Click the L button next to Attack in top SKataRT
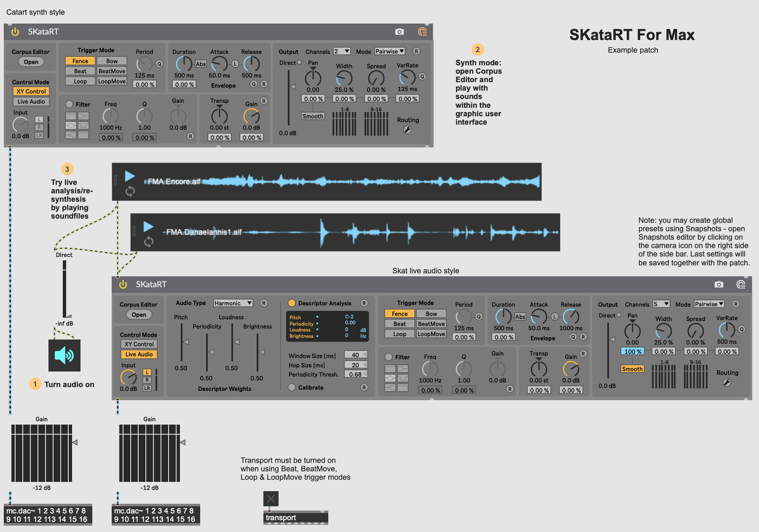Screen dimensions: 759x532 pos(235,64)
